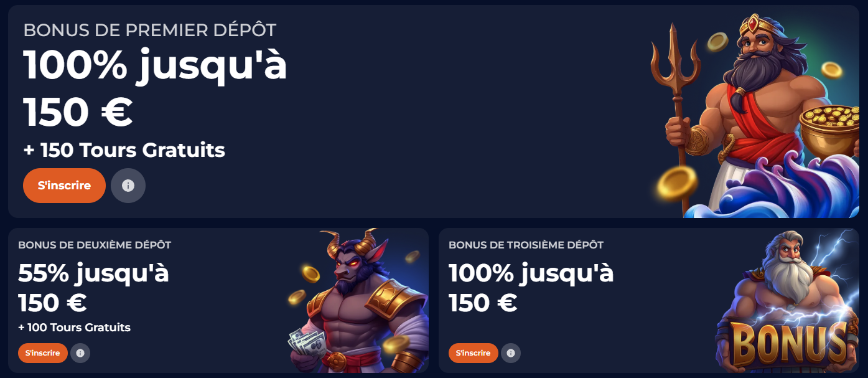Select the 'BONUS DE DEUXIÈME DÉPÔT' heading

[95, 245]
